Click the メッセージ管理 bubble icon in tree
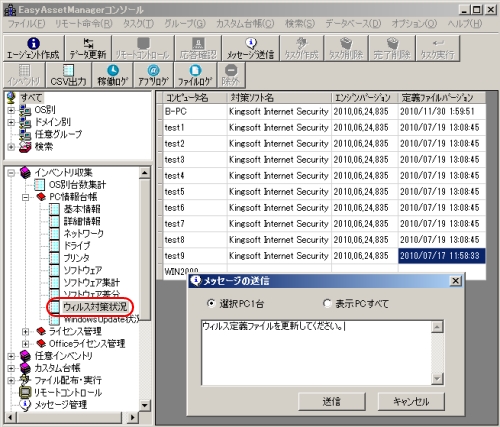 pyautogui.click(x=25, y=405)
